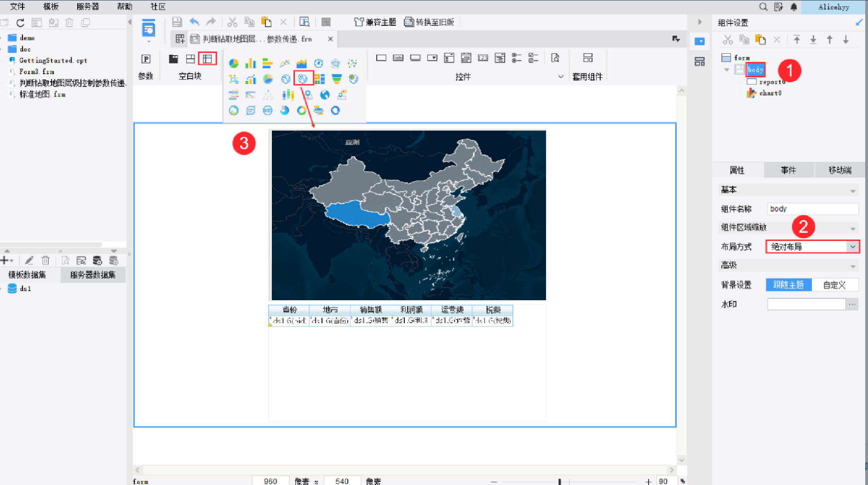Redo the last undone action
Image resolution: width=868 pixels, height=485 pixels.
(211, 22)
